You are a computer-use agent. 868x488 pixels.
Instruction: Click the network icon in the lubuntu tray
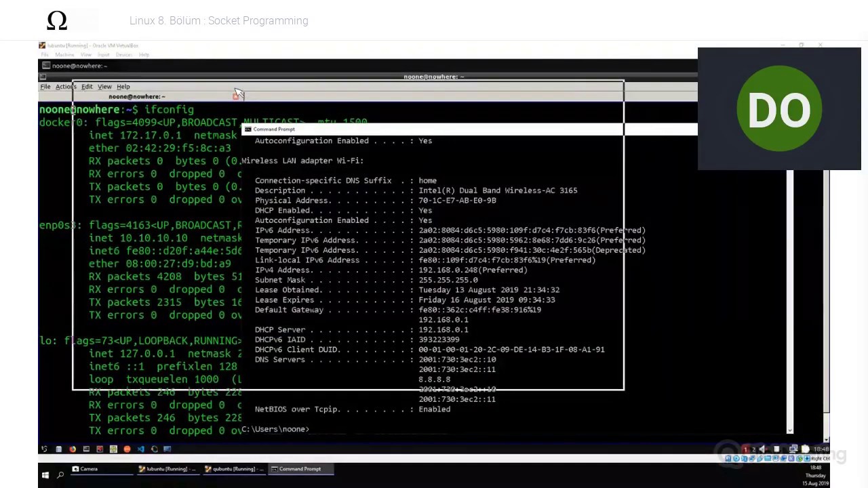click(793, 449)
